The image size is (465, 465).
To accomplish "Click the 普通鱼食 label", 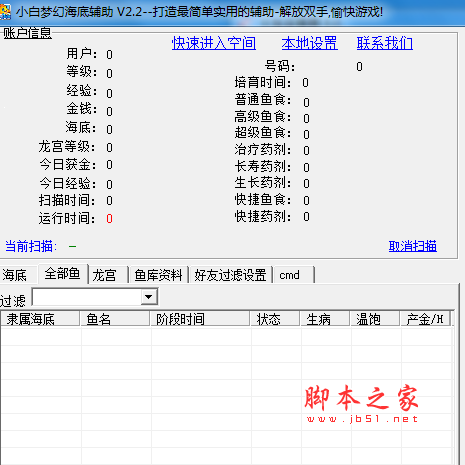I will [263, 100].
